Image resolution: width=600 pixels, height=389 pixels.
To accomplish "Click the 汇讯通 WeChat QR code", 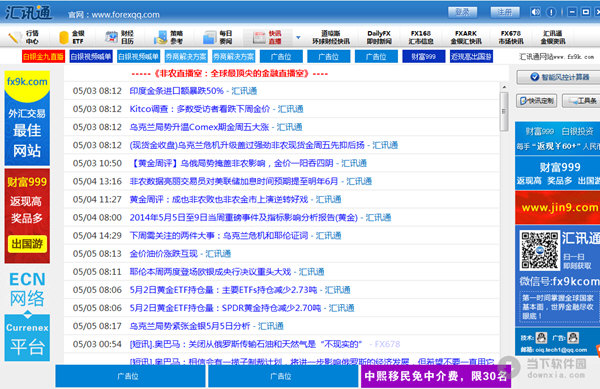I will pyautogui.click(x=540, y=251).
